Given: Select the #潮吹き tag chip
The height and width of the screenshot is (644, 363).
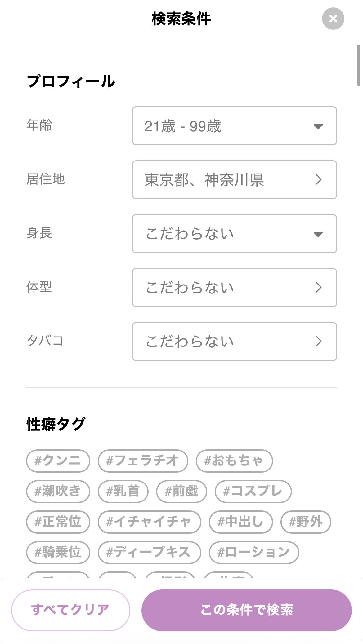Looking at the screenshot, I should point(58,491).
